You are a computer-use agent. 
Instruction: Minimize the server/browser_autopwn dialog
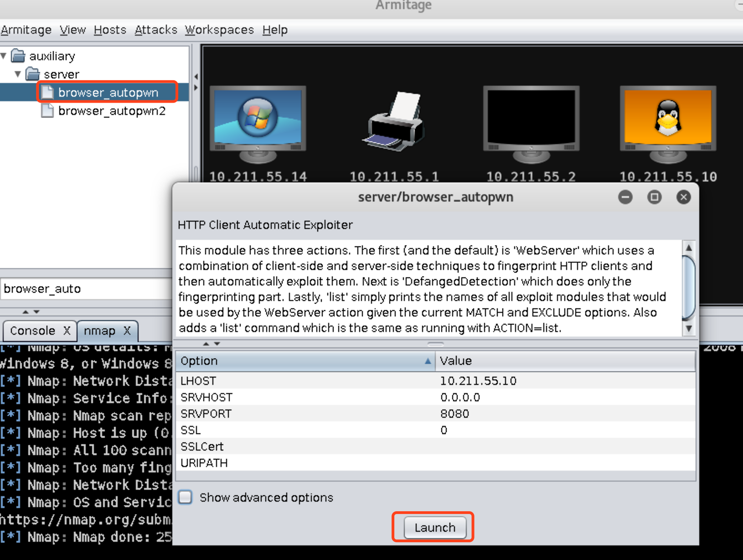point(625,197)
